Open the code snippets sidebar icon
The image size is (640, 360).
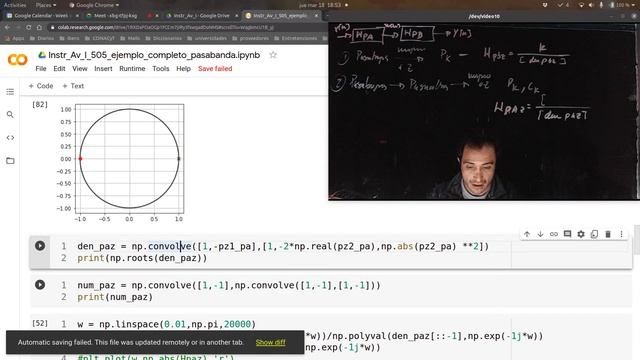(10, 138)
